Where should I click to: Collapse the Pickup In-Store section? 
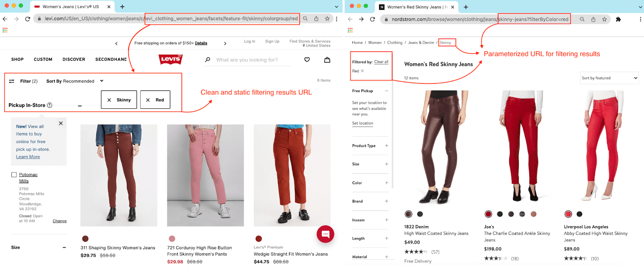coord(80,106)
